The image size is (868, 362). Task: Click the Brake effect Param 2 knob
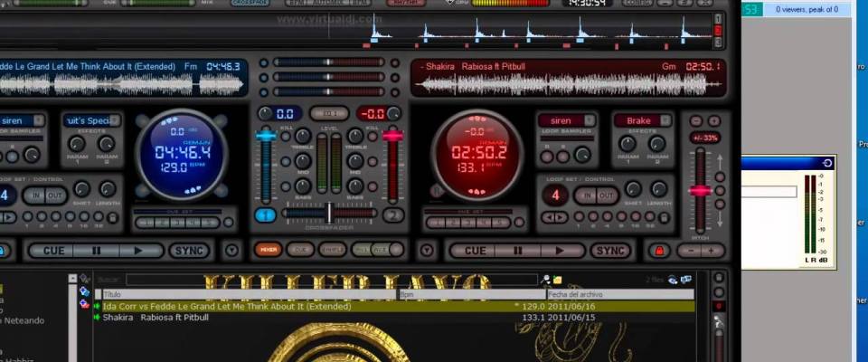click(657, 144)
